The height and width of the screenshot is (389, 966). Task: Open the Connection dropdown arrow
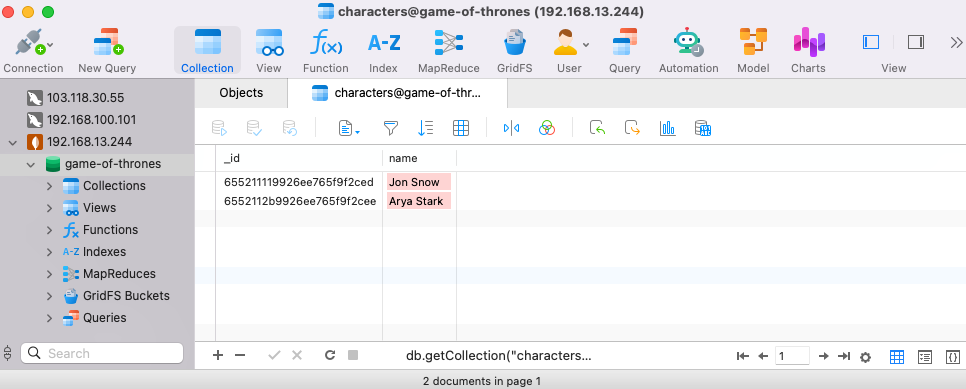pyautogui.click(x=50, y=45)
